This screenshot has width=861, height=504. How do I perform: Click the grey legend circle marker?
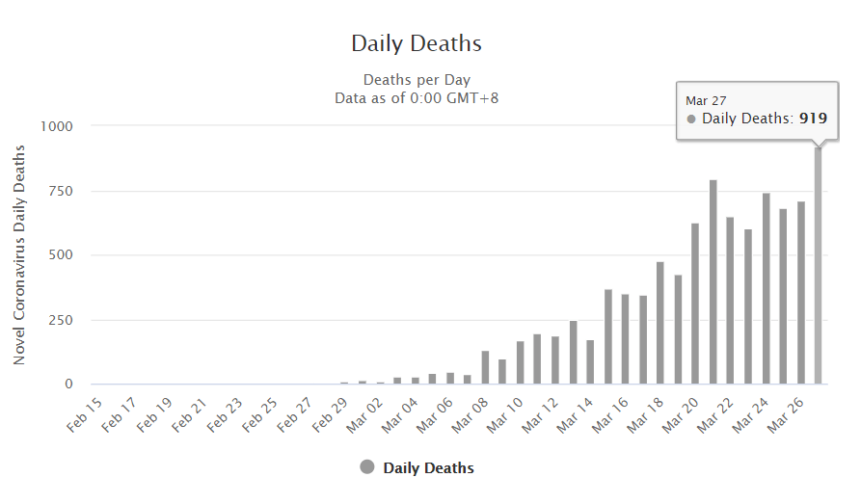[367, 467]
